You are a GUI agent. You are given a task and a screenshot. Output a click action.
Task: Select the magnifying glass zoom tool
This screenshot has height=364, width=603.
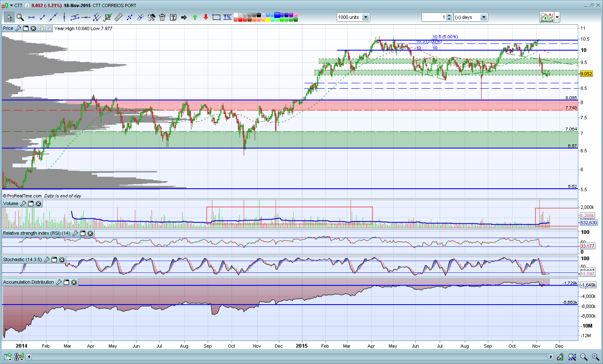(20, 17)
